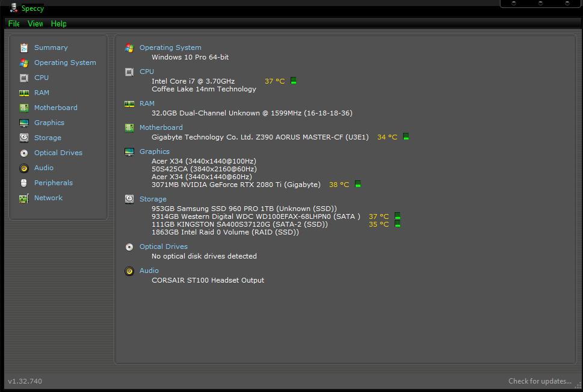Click the disc icon beside Optical Drives heading
The width and height of the screenshot is (583, 392).
(129, 247)
